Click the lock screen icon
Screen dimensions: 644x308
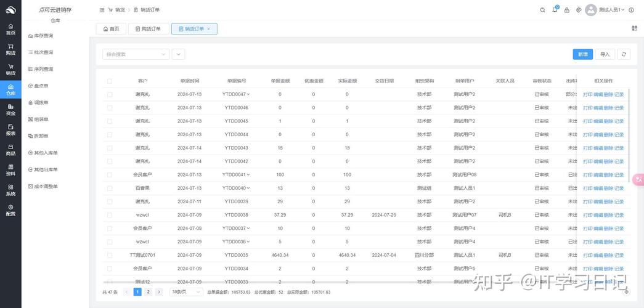567,10
